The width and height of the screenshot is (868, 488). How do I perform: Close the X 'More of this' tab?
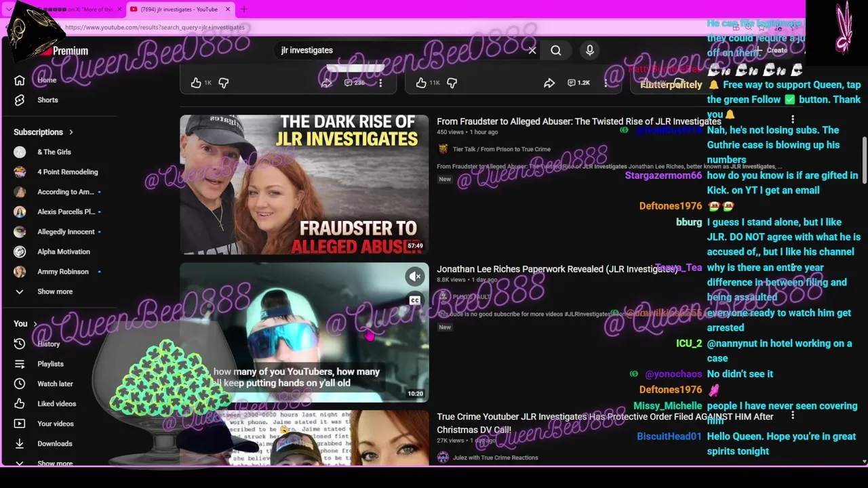[x=120, y=9]
